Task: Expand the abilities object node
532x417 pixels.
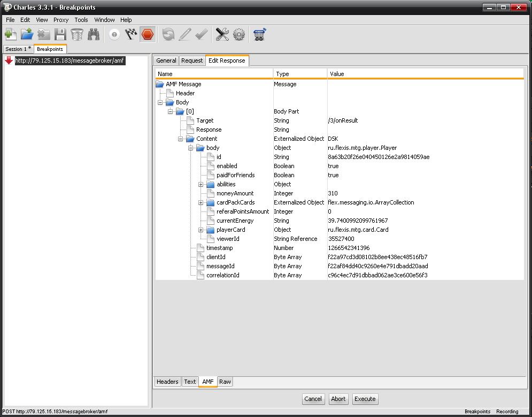Action: 201,184
